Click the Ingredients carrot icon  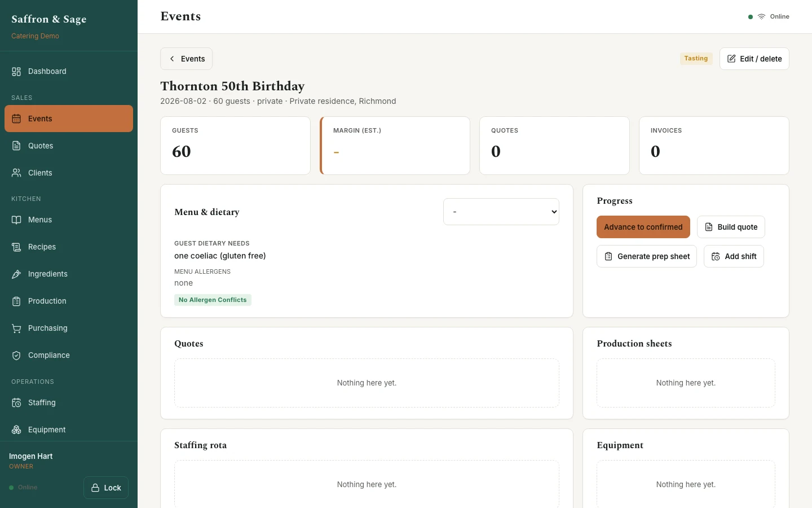(16, 274)
